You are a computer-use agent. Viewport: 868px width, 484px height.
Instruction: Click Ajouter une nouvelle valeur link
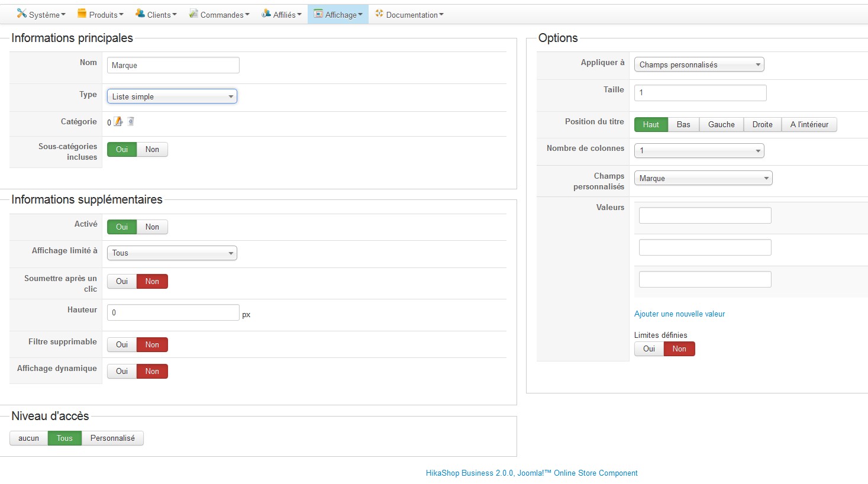(679, 314)
